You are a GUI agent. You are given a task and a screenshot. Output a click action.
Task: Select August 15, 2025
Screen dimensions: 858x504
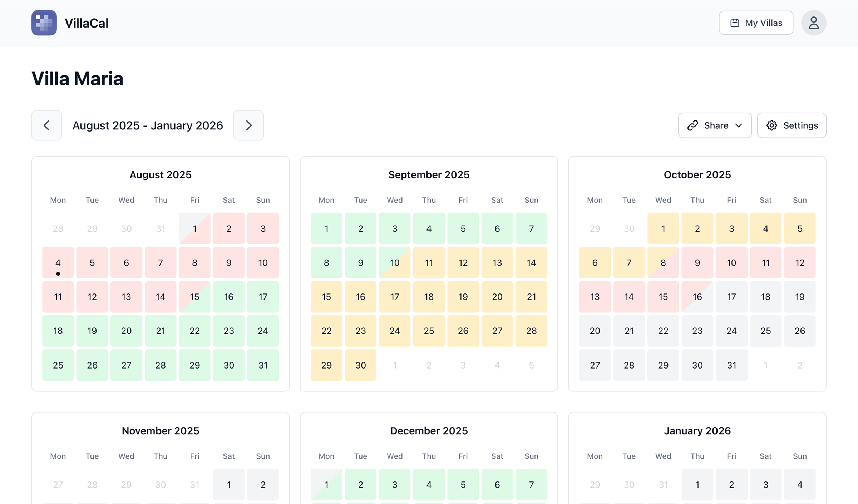[194, 297]
